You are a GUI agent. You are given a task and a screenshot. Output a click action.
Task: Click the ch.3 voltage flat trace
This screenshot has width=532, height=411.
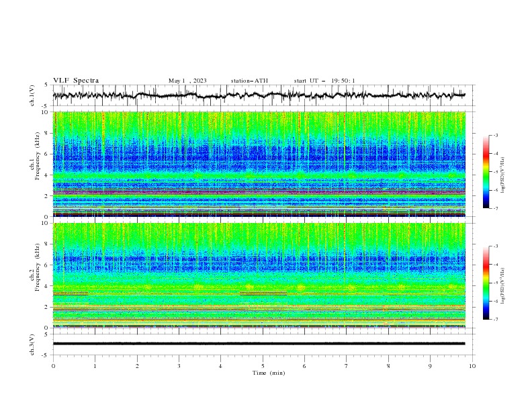point(259,344)
